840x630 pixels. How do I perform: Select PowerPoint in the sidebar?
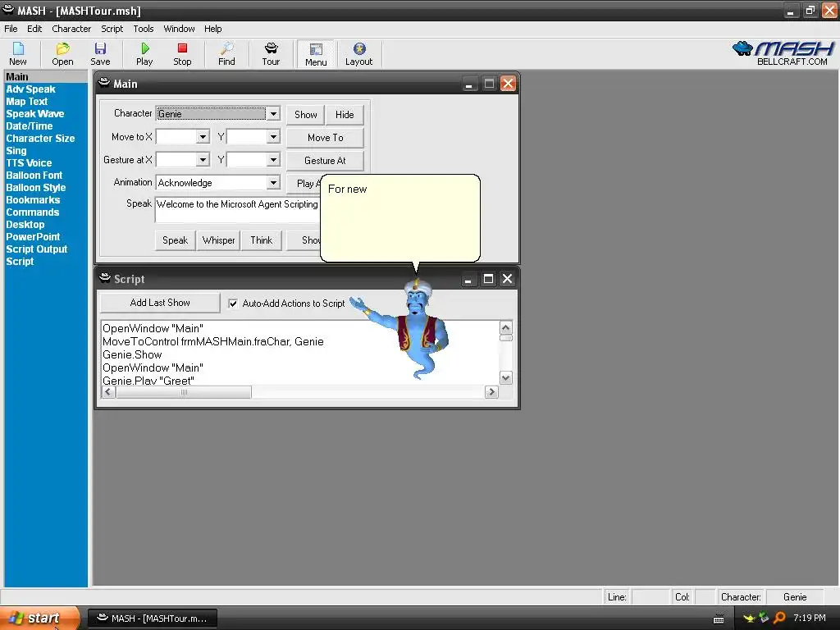33,237
